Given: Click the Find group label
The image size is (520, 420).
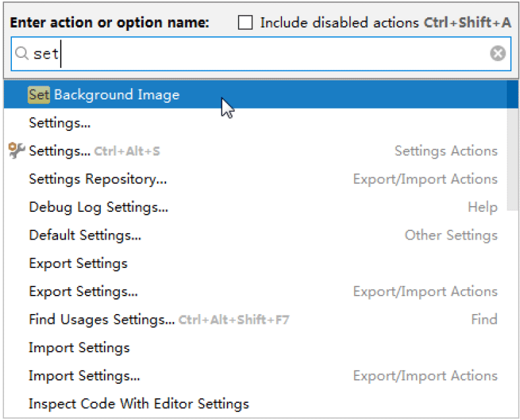Looking at the screenshot, I should 484,319.
